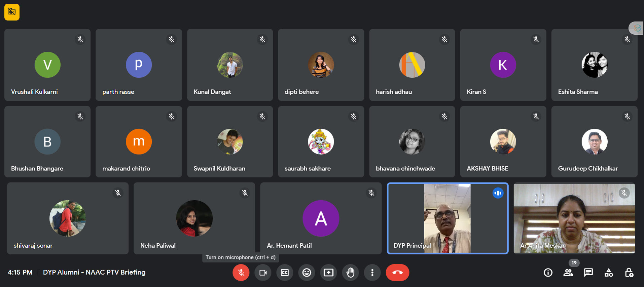Click Eshita Sharma's muted mic icon

(627, 39)
